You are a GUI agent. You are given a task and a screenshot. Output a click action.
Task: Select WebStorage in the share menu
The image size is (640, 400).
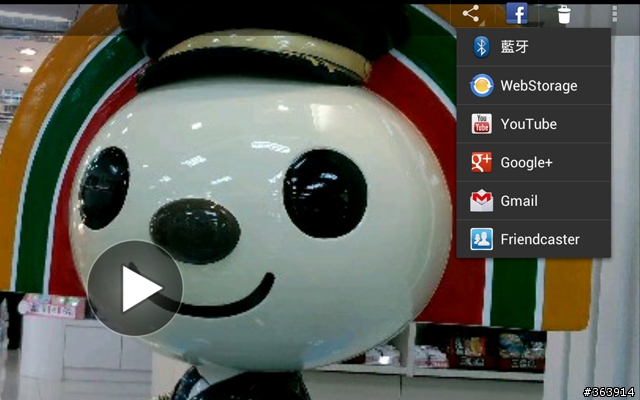tap(533, 85)
